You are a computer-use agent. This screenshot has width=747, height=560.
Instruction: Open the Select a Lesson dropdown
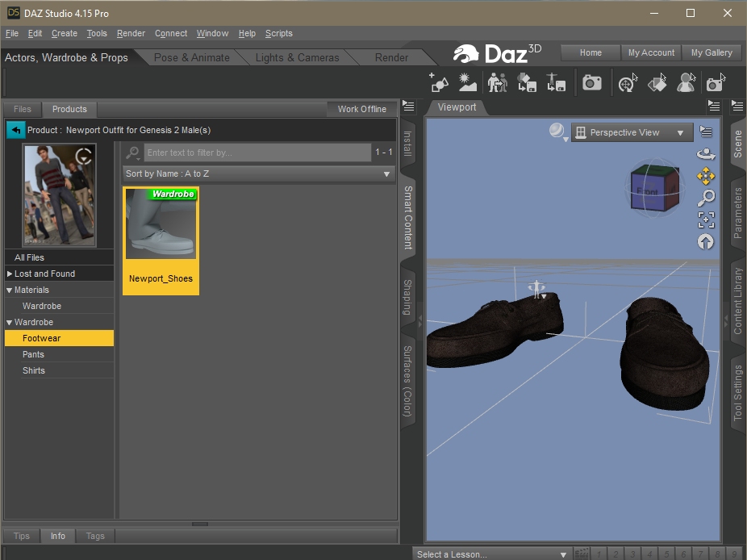pyautogui.click(x=491, y=554)
